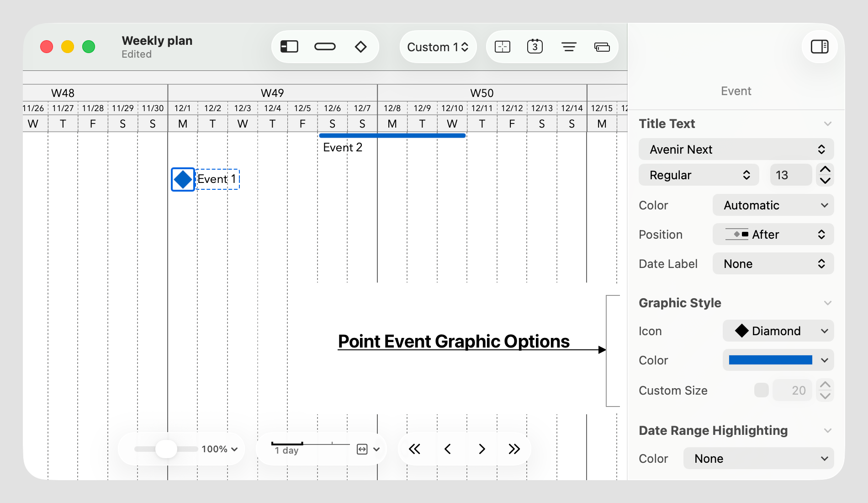Click the fit-timeline-to-window icon
Viewport: 868px width, 503px height.
361,449
